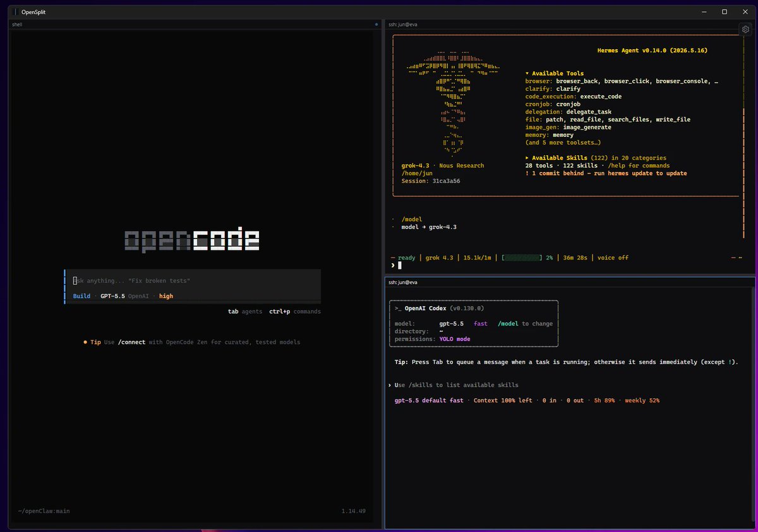
Task: Click the Codex "Tip: Press Tab" line
Action: click(566, 362)
